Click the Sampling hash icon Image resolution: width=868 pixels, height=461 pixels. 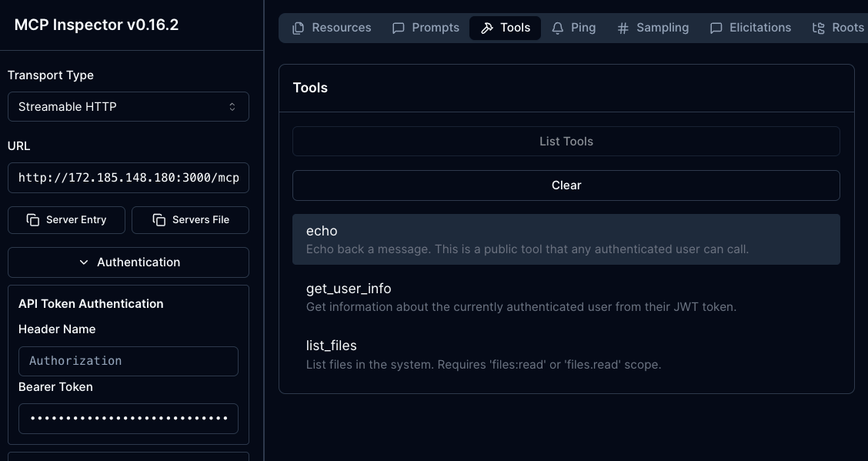pos(623,28)
